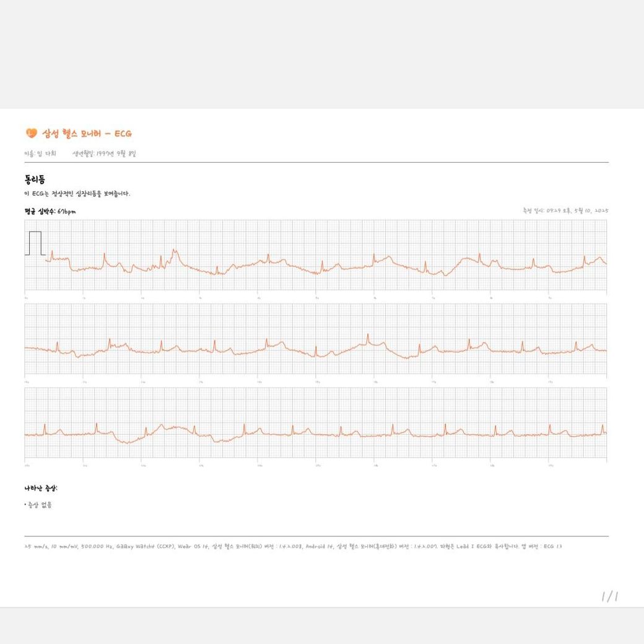Click the black calibration pulse marker
Viewport: 644px width, 644px height.
click(35, 243)
